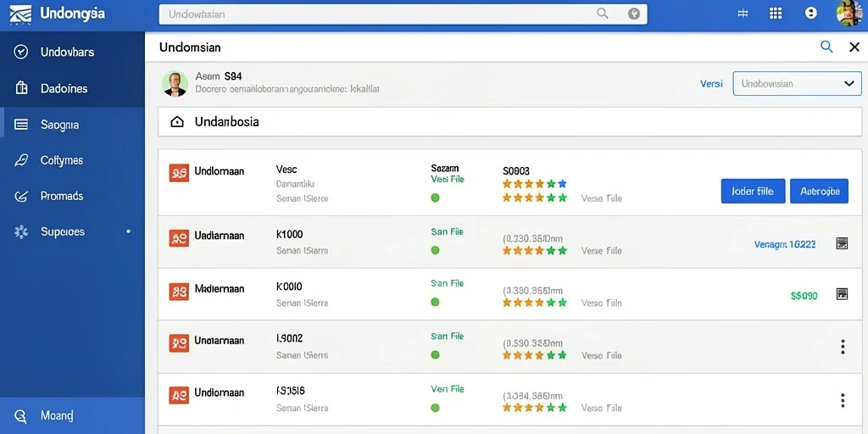Click the Aueroube button

point(820,191)
